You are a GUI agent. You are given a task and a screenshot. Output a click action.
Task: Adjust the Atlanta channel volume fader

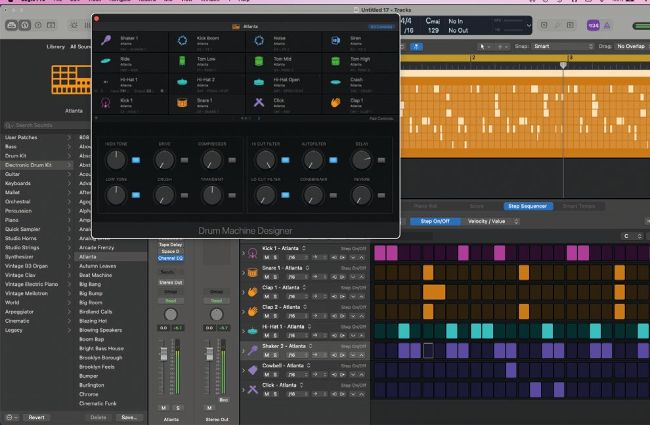[164, 353]
